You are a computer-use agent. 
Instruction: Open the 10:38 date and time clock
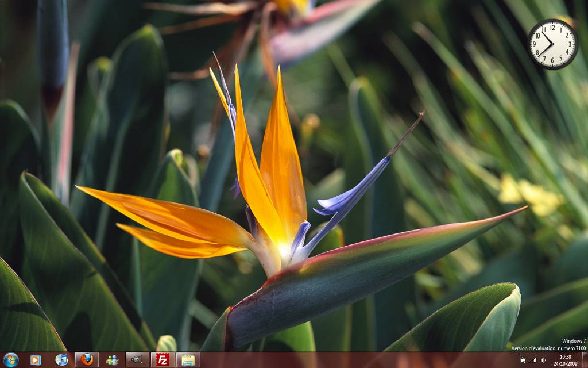(x=565, y=360)
